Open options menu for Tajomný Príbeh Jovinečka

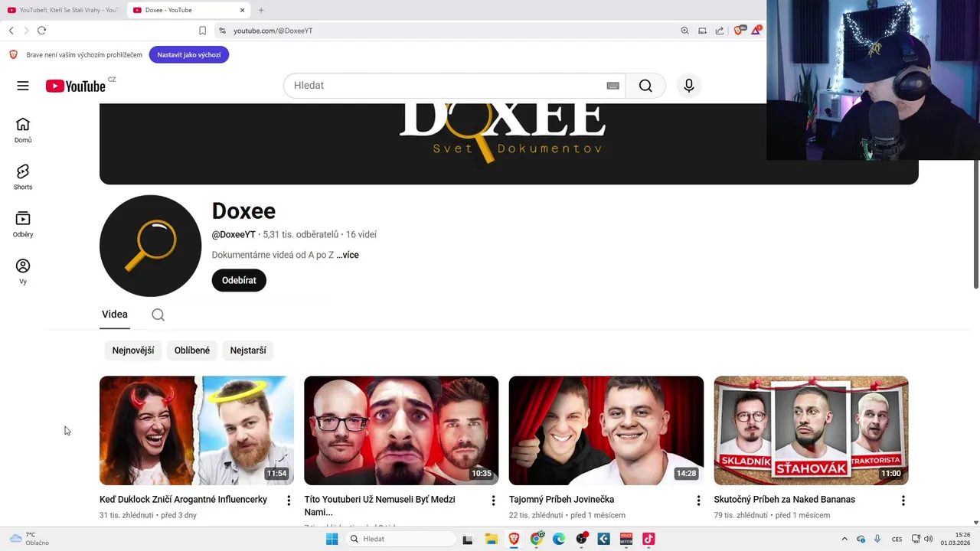(x=698, y=500)
